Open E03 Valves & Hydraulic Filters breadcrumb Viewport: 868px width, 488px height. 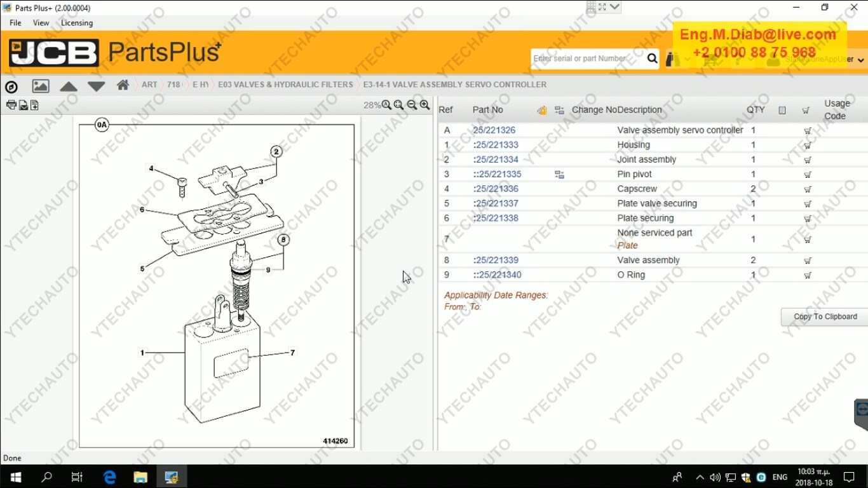(x=285, y=85)
